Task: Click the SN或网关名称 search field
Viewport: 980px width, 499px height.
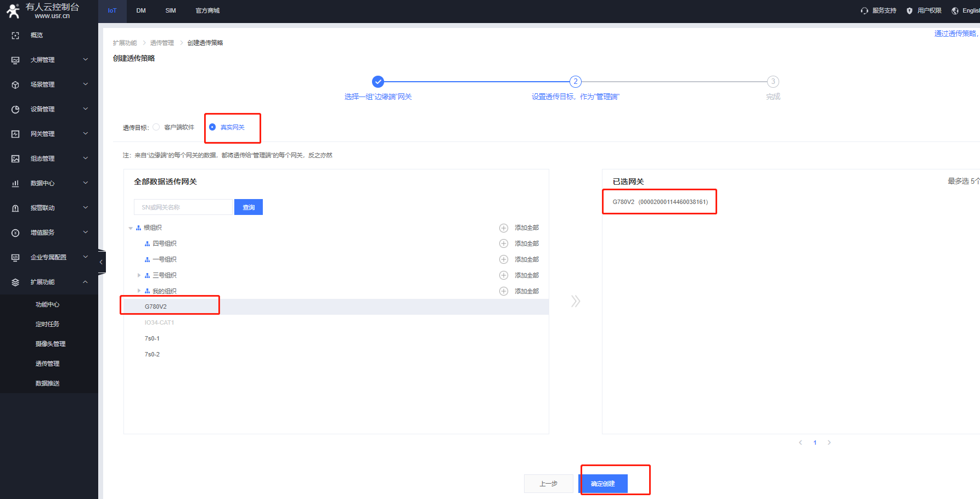Action: 183,207
